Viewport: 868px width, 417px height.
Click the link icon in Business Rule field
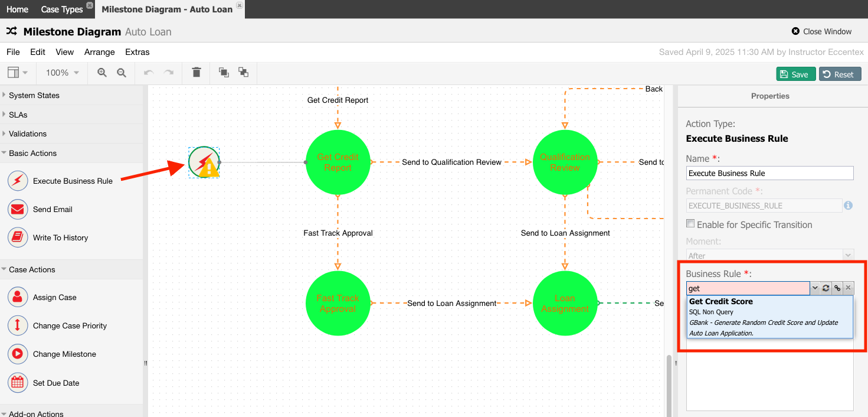[x=837, y=288]
